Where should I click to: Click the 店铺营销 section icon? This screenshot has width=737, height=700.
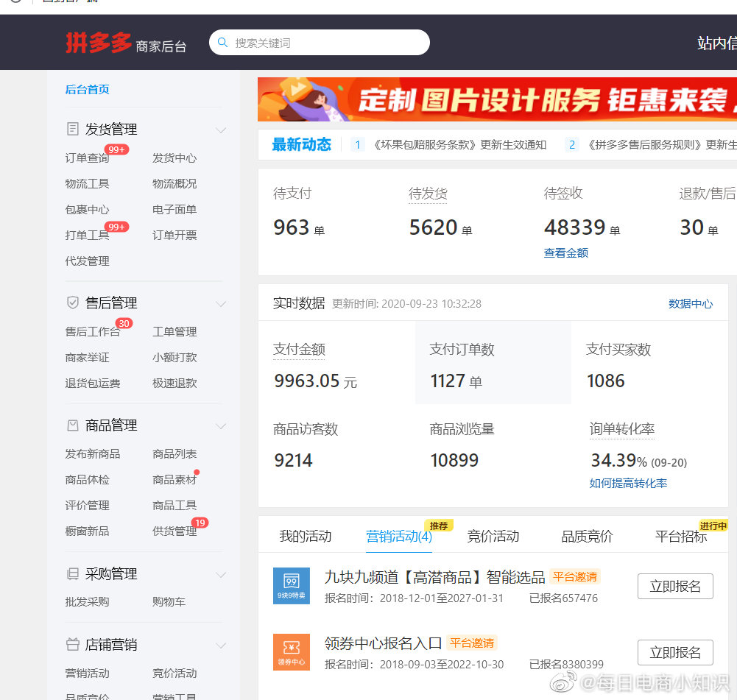pos(73,644)
